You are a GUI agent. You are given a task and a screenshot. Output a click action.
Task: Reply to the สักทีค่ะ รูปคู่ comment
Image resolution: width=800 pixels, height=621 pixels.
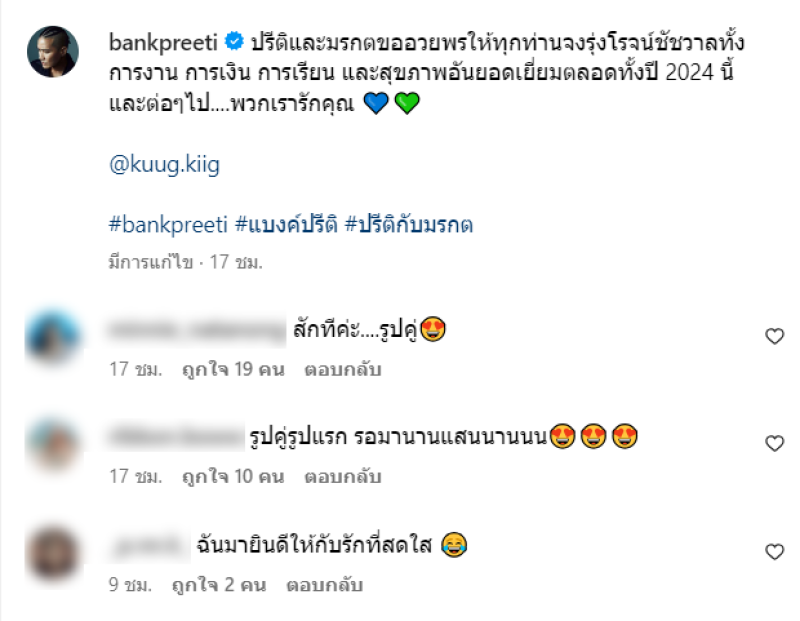(x=343, y=369)
